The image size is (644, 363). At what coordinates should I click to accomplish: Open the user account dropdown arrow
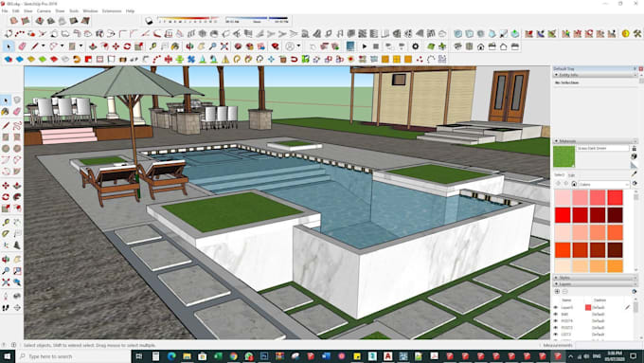(298, 46)
